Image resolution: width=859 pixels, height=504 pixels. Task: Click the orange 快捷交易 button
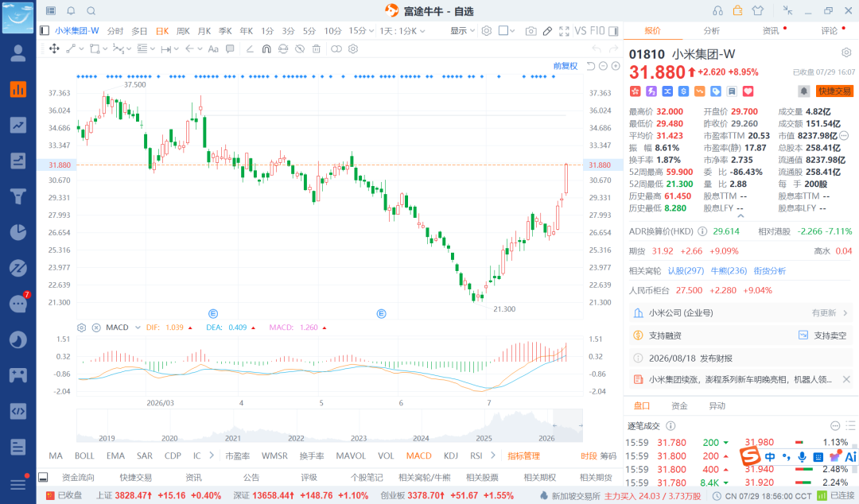click(x=834, y=91)
